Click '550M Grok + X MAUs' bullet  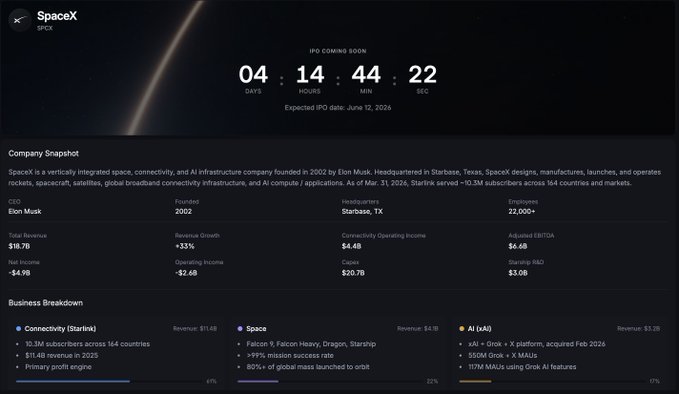502,355
